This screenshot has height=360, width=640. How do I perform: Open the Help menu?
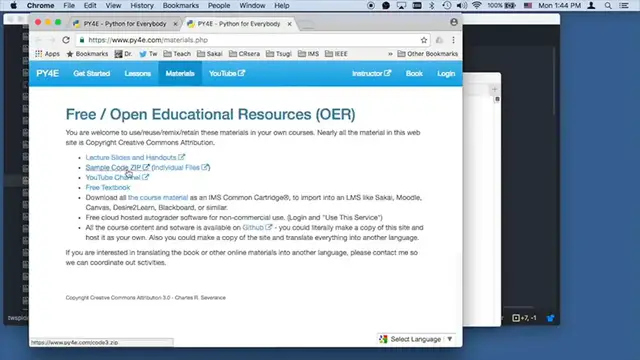tap(282, 6)
